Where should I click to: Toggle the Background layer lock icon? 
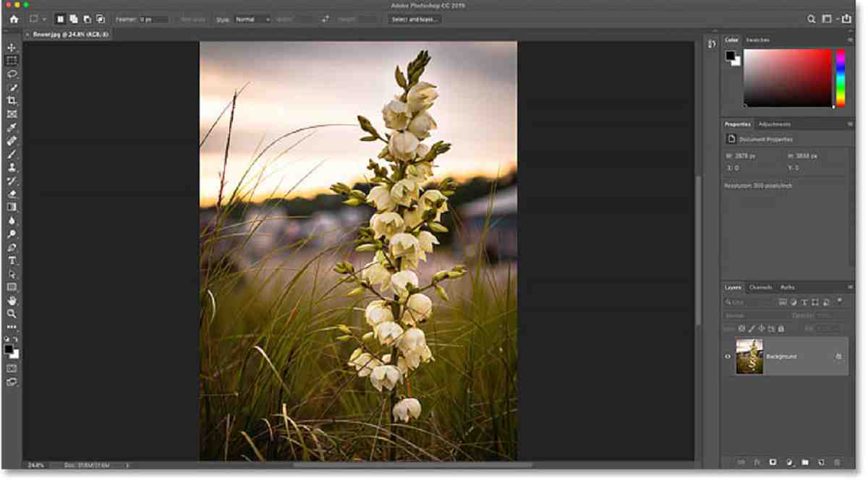pyautogui.click(x=838, y=356)
